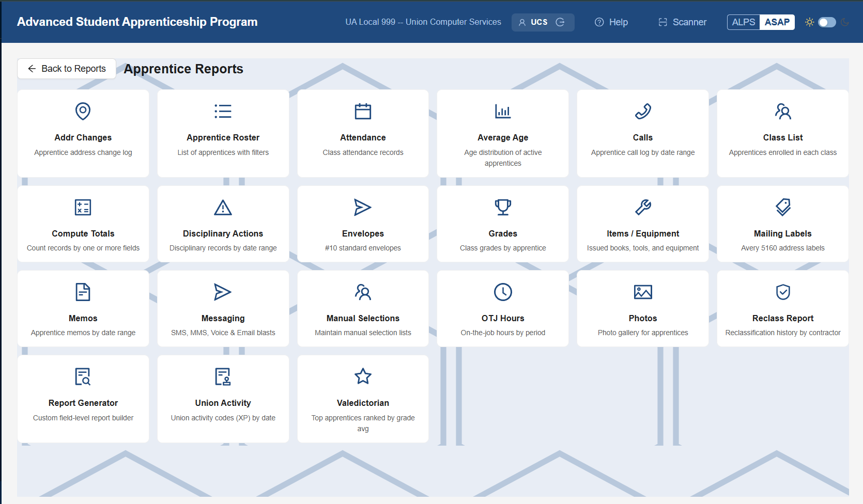The height and width of the screenshot is (504, 863).
Task: Toggle the light/dark theme switch
Action: (827, 22)
